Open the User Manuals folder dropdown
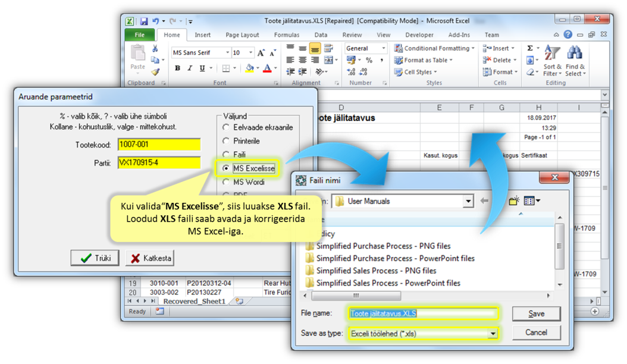The image size is (627, 364). (x=468, y=201)
